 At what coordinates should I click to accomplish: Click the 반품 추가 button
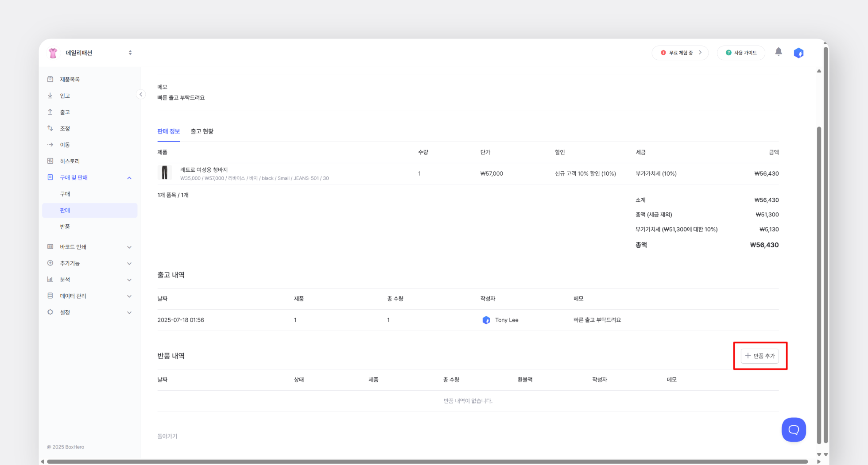pos(760,356)
